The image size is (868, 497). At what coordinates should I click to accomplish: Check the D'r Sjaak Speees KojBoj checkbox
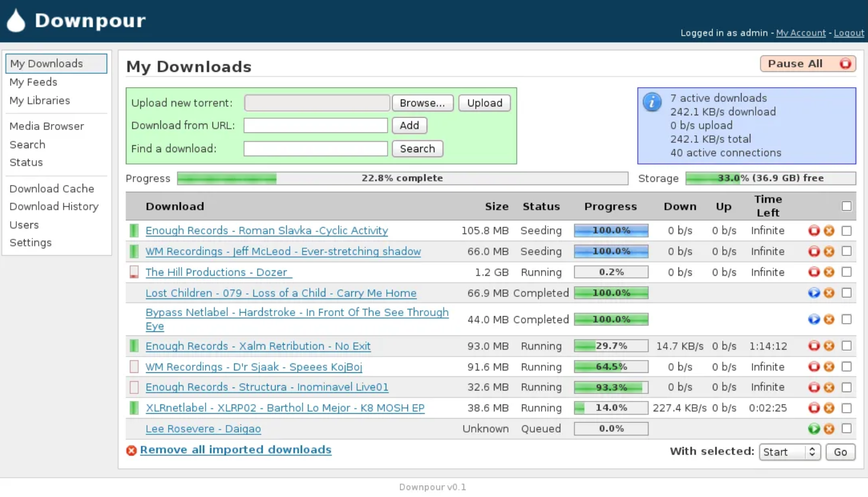(846, 366)
